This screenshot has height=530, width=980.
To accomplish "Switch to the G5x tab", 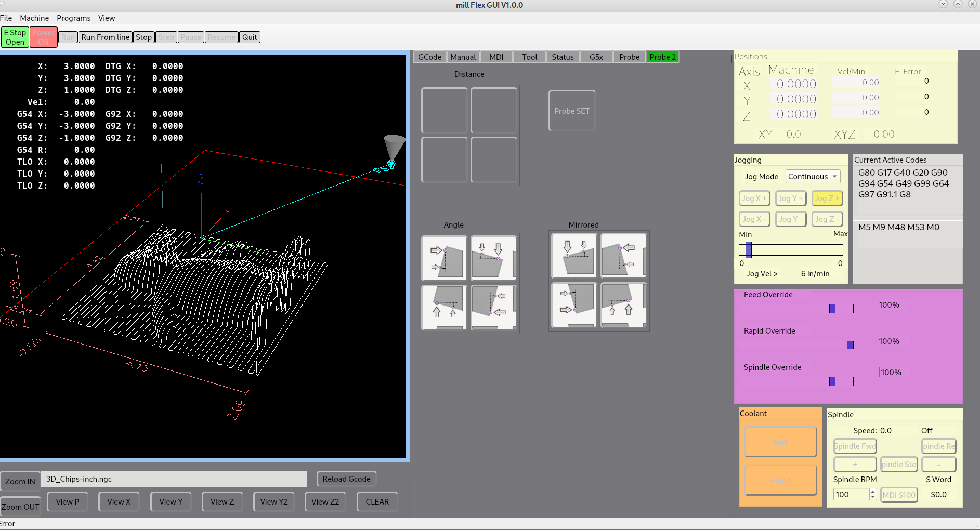I will pos(596,57).
